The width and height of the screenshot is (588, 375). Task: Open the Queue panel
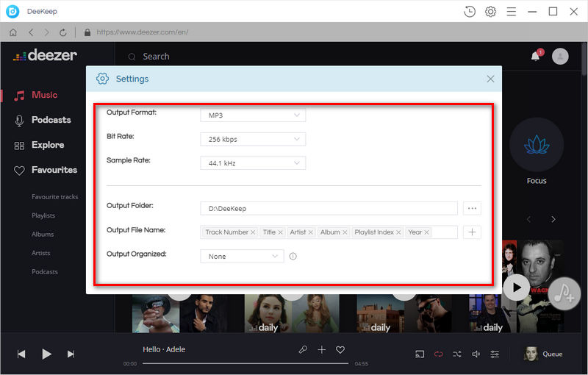click(544, 354)
